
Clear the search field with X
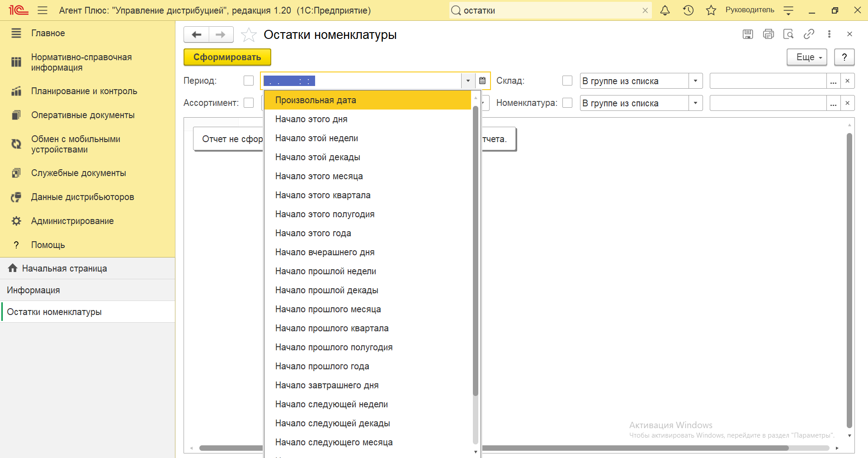(645, 10)
